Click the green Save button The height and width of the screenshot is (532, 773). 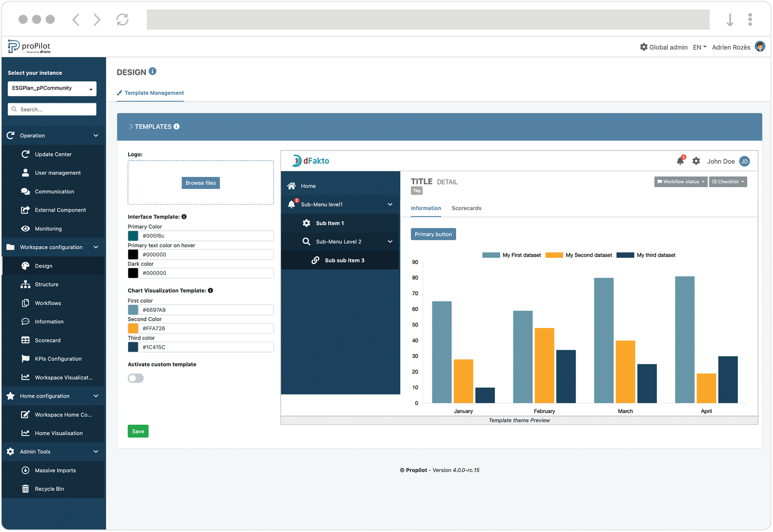pyautogui.click(x=138, y=431)
